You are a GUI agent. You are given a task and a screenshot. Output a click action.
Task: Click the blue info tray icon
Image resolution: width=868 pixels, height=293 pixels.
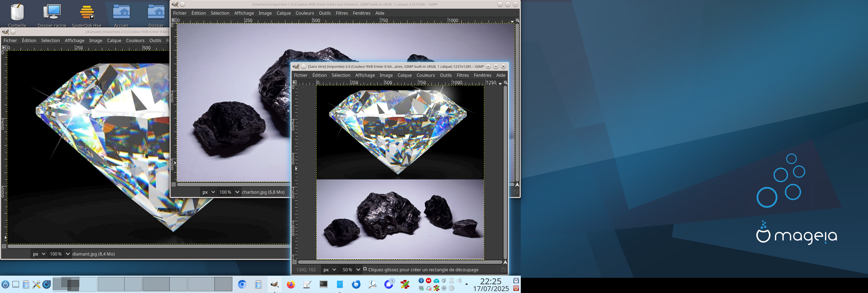point(421,281)
